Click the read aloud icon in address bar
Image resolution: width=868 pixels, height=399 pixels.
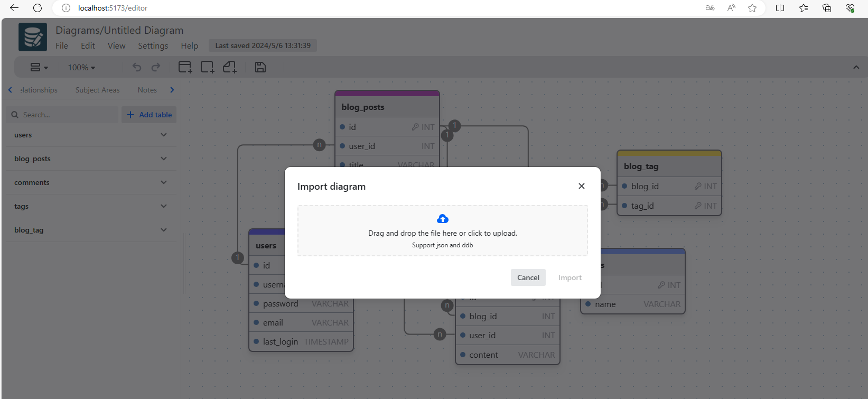click(731, 8)
